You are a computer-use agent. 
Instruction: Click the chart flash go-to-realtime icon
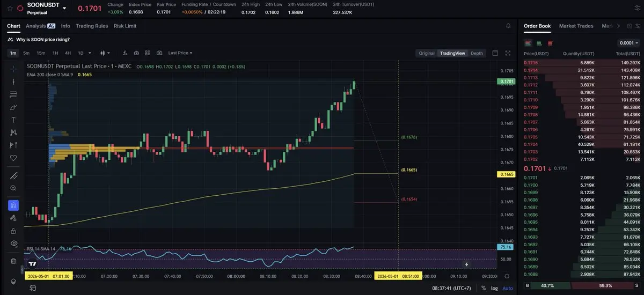[x=466, y=264]
